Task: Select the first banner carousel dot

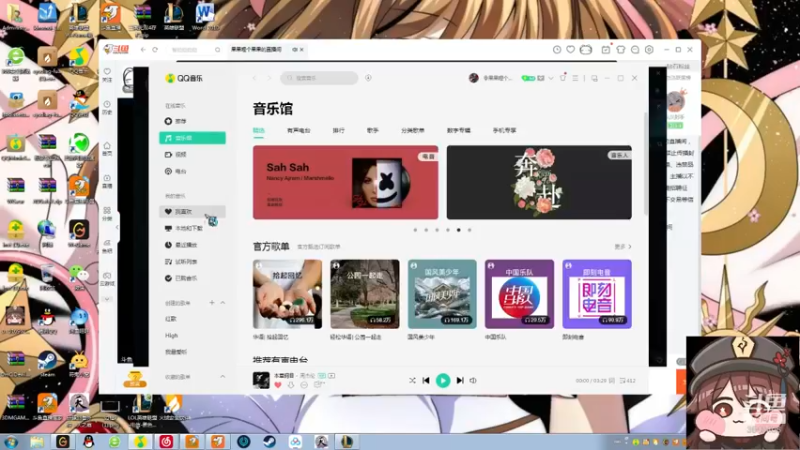Action: click(415, 230)
